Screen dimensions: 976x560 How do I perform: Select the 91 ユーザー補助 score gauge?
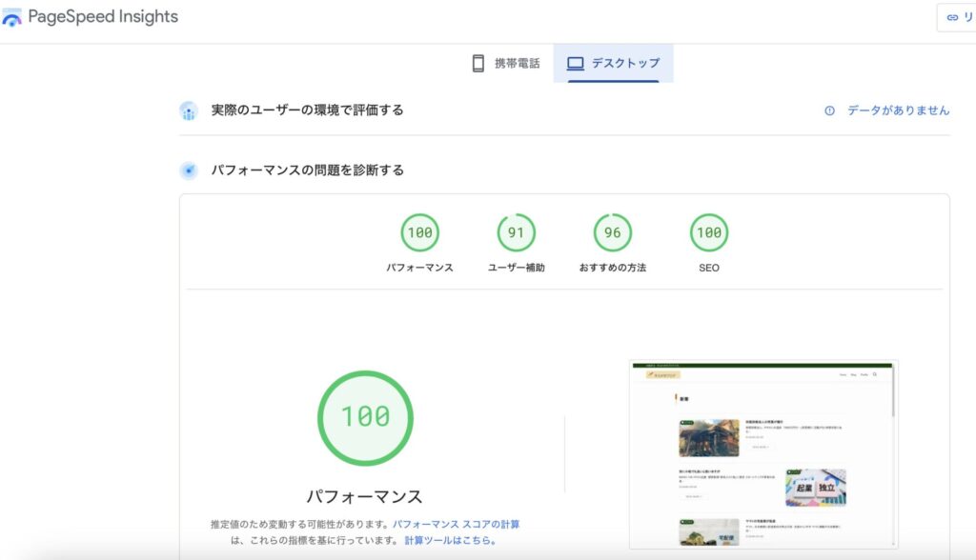[x=516, y=232]
